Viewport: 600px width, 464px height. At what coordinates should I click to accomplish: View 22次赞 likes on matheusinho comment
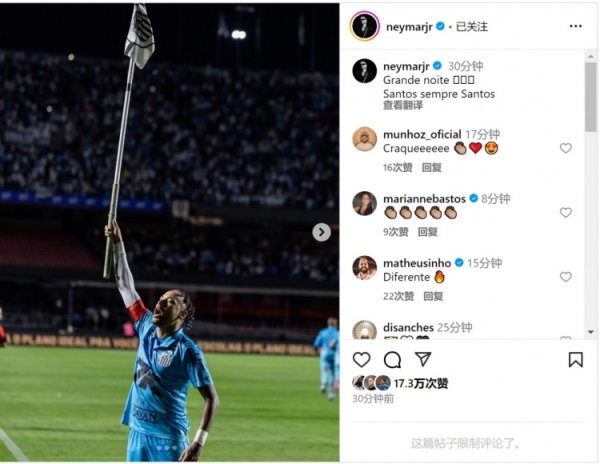(x=398, y=296)
